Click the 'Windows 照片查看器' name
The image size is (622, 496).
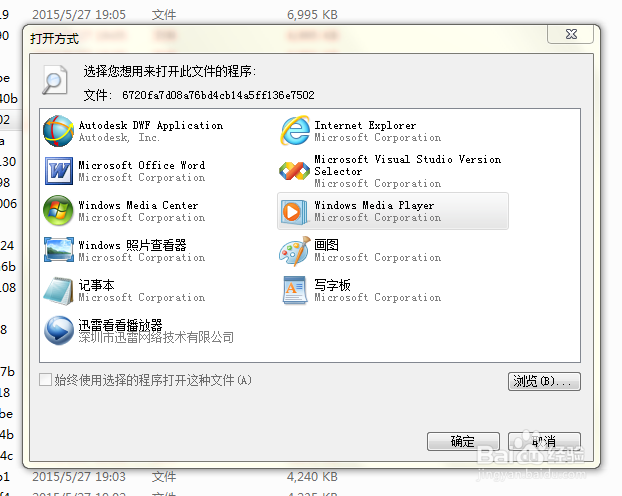[132, 245]
